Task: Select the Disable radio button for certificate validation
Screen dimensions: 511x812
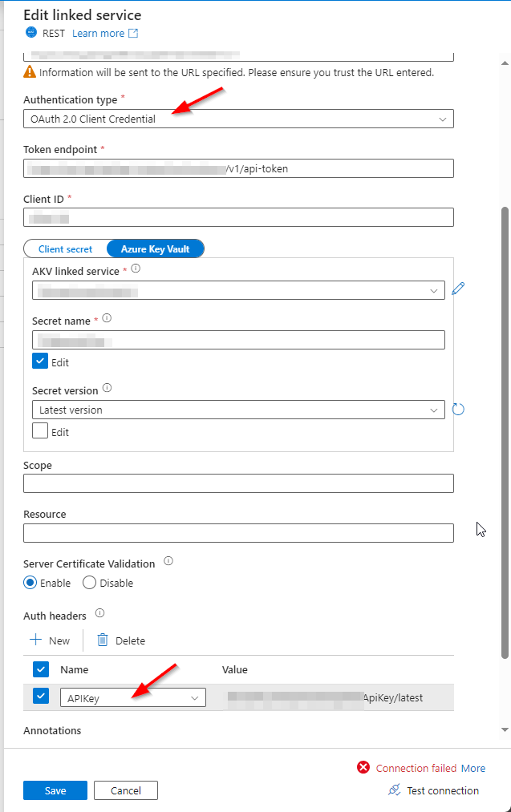Action: 90,583
